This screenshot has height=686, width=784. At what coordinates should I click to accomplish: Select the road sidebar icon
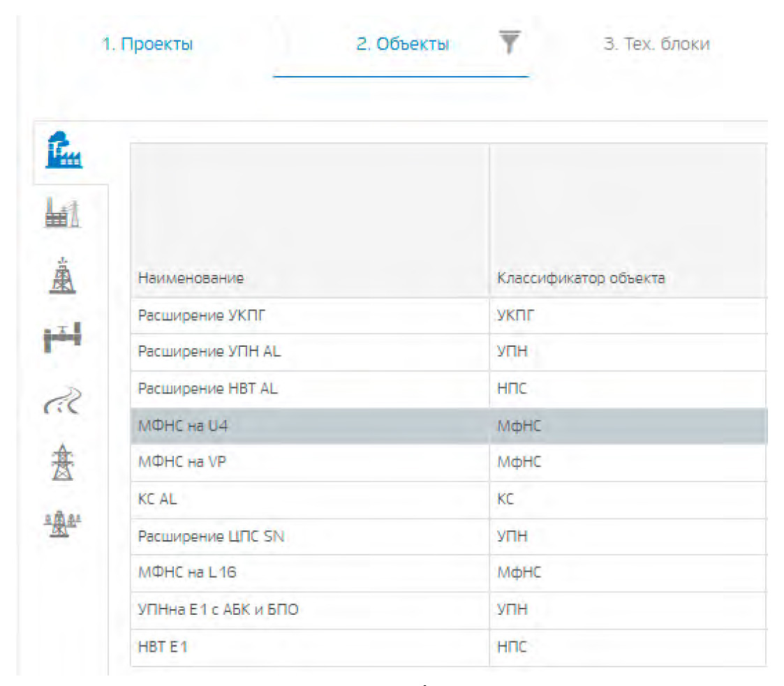tap(62, 401)
